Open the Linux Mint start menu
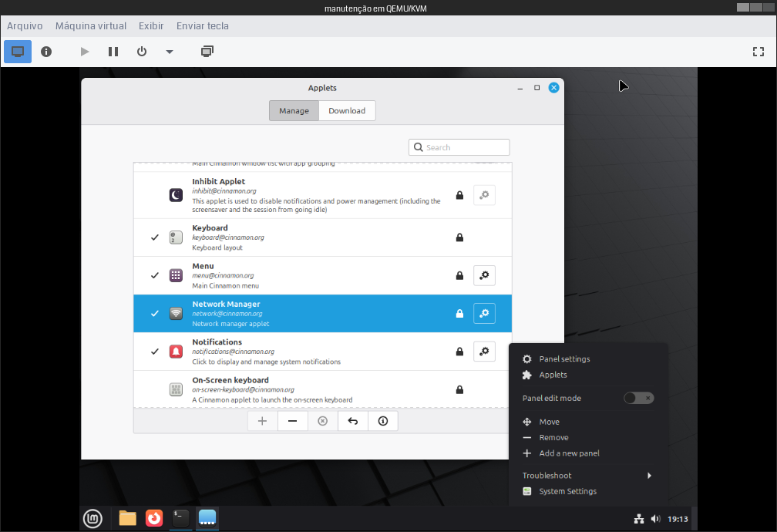Viewport: 777px width, 532px height. (92, 519)
